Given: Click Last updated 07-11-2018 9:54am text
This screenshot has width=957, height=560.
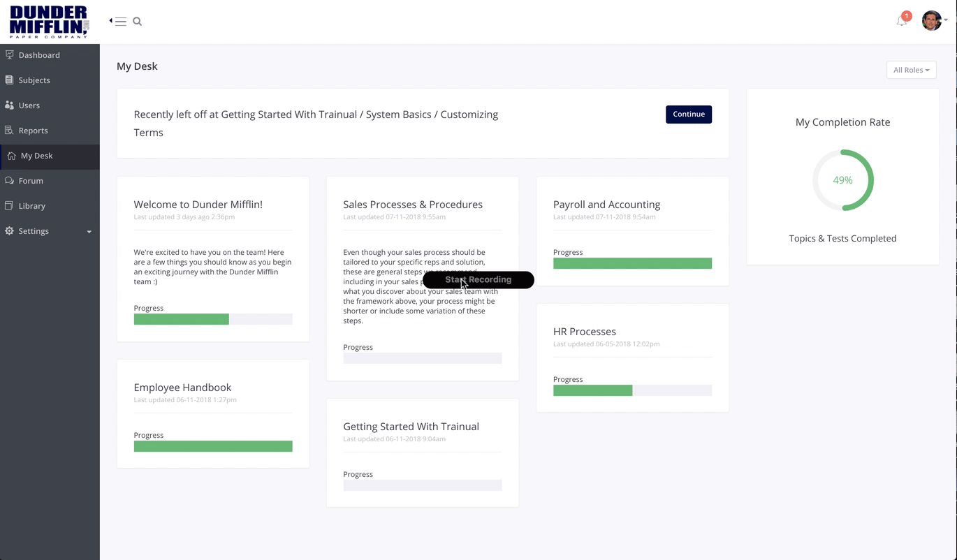Looking at the screenshot, I should pos(604,217).
